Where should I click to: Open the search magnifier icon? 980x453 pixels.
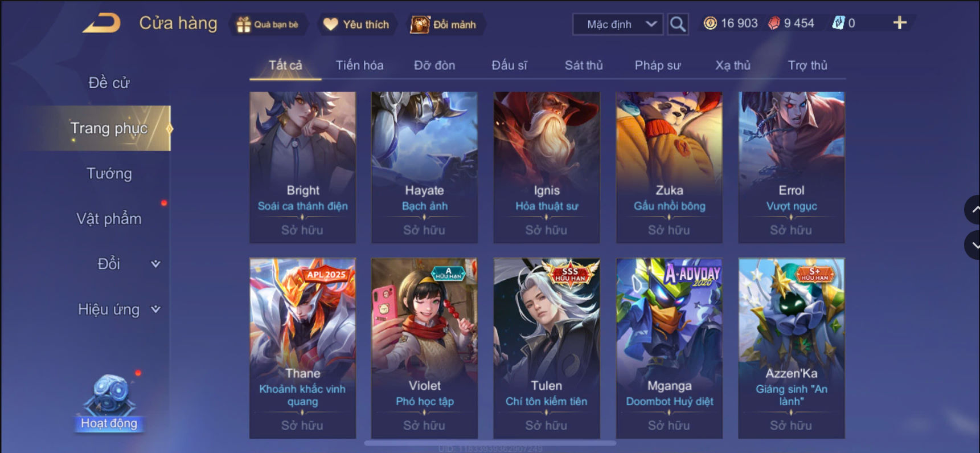[678, 24]
